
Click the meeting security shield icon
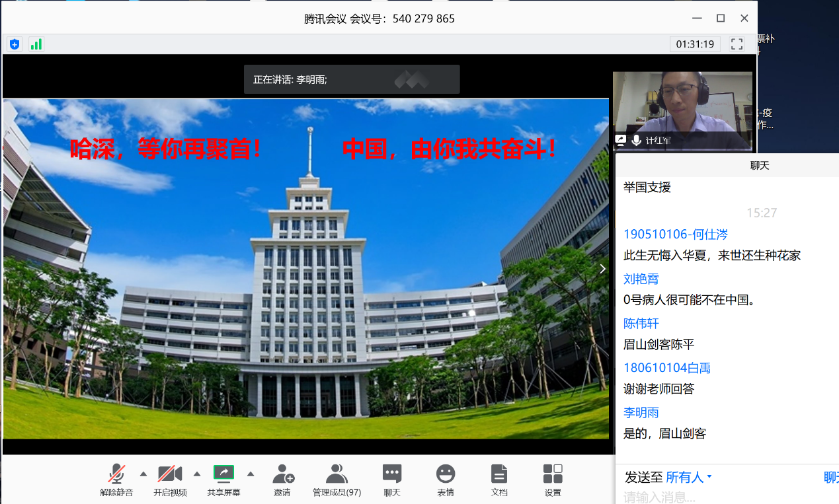click(x=14, y=44)
